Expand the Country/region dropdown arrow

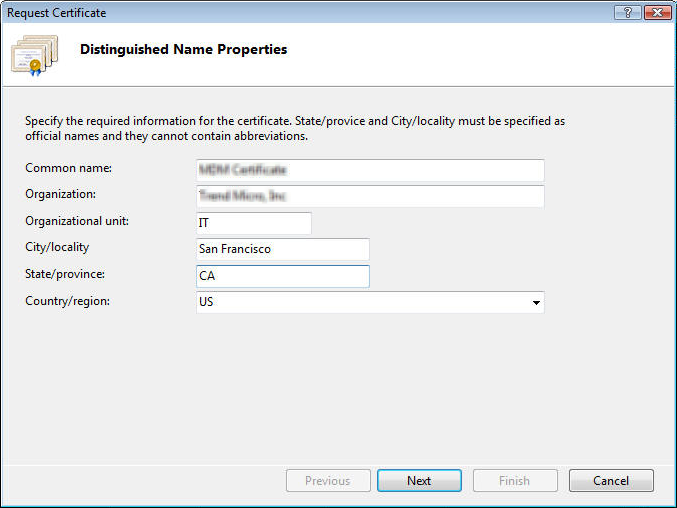[x=536, y=302]
